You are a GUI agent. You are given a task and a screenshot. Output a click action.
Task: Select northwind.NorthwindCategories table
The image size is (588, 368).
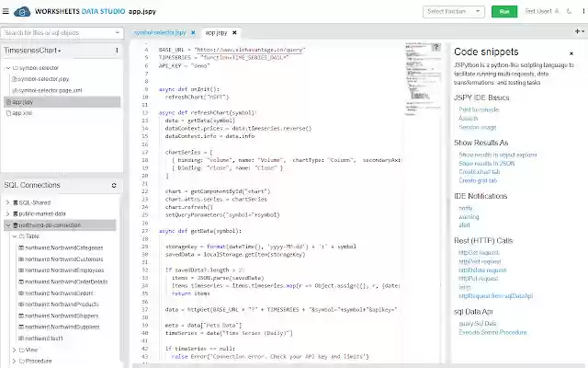pos(61,248)
